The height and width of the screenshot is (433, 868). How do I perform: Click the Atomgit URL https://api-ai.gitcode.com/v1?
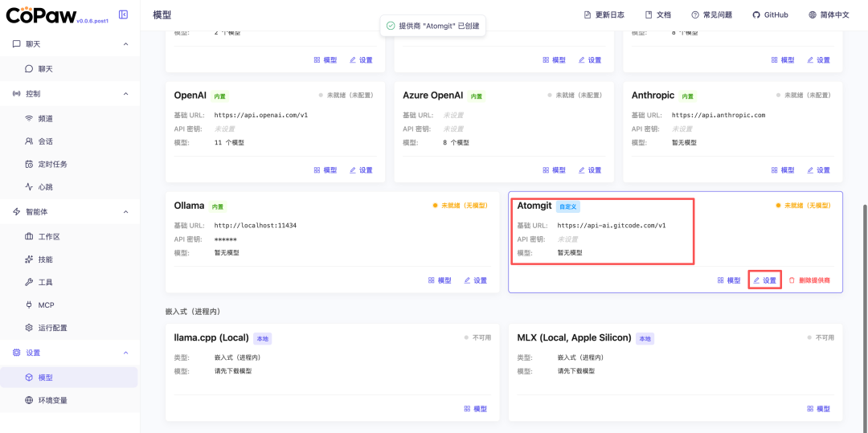pyautogui.click(x=612, y=226)
